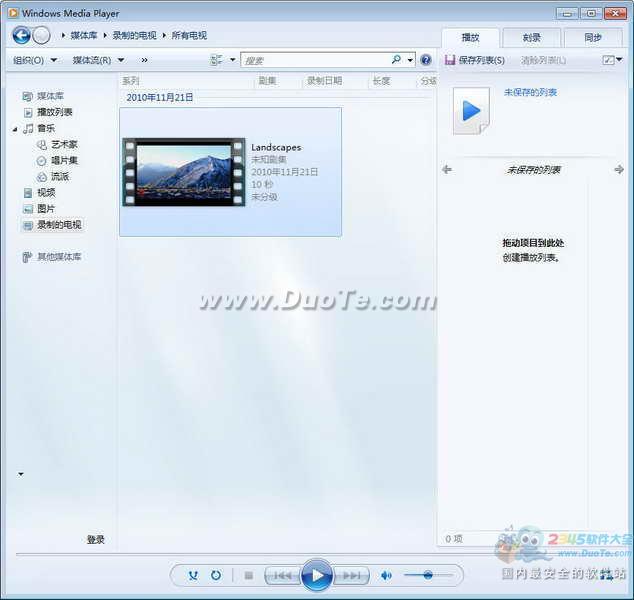Open help via the question mark icon
Viewport: 634px width, 600px height.
click(425, 60)
